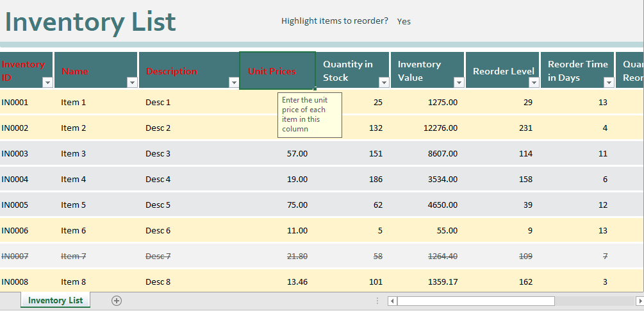Open the Name column filter dropdown
644x311 pixels.
click(x=131, y=83)
